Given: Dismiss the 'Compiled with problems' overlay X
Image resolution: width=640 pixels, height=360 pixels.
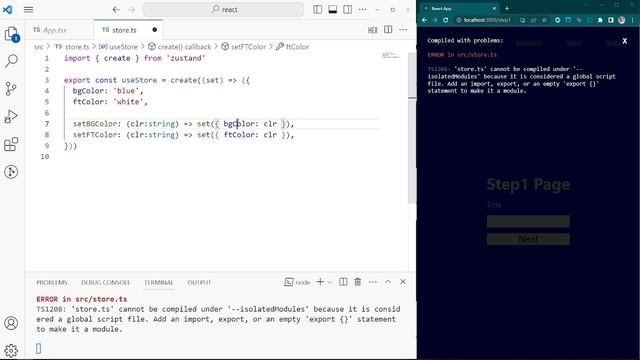Looking at the screenshot, I should click(624, 41).
